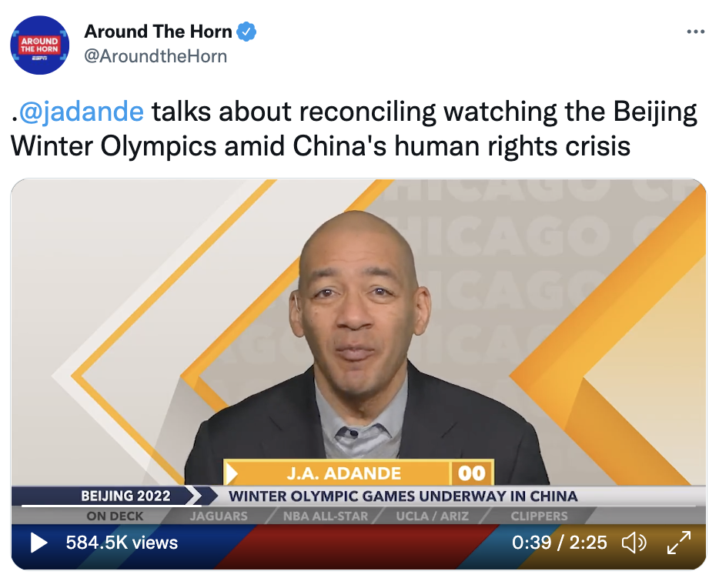This screenshot has width=719, height=588.
Task: Play the Around The Horn video
Action: (38, 543)
